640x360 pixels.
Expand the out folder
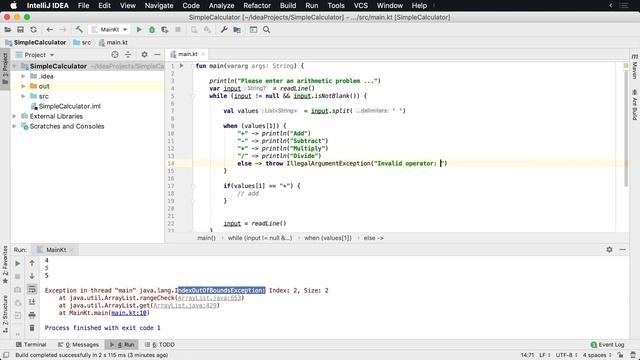click(23, 86)
